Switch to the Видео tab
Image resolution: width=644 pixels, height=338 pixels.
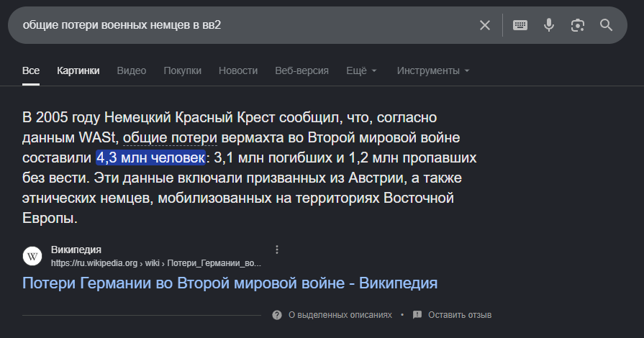point(132,70)
